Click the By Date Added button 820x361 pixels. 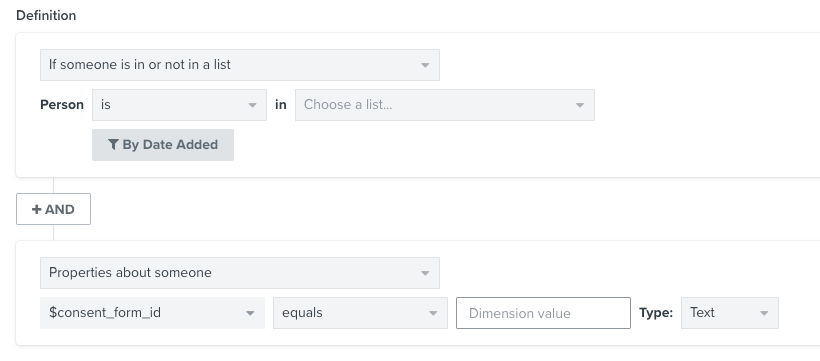point(163,145)
